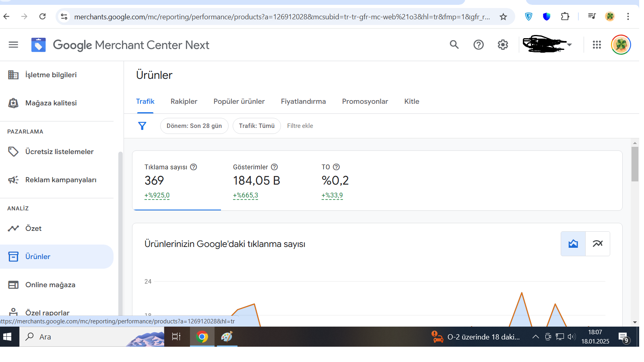Switch to the Promosyonlar tab
The image size is (644, 362).
365,101
